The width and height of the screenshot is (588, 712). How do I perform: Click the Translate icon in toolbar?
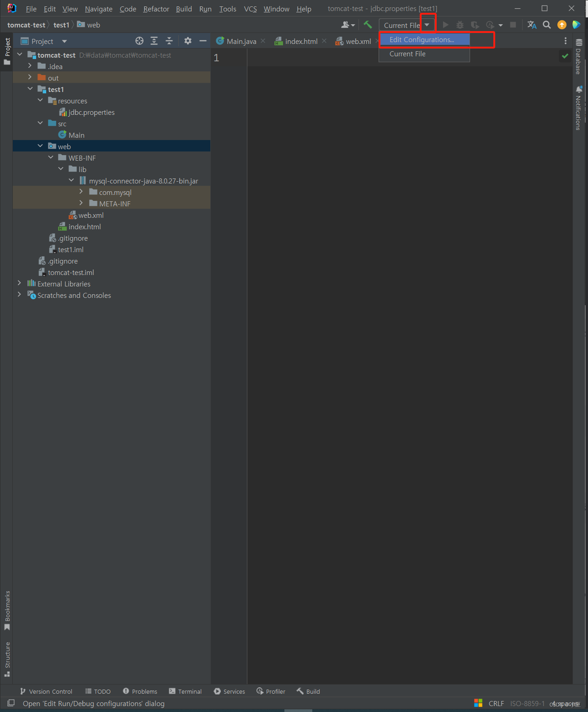(532, 25)
